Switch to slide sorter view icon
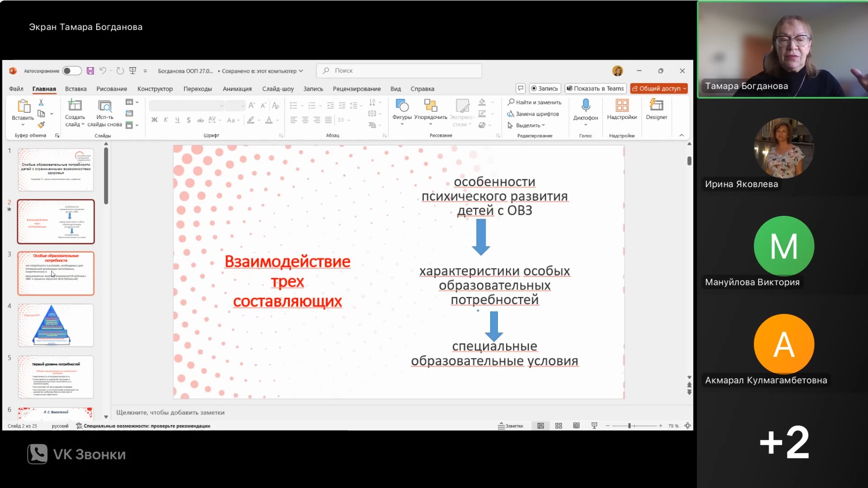 tap(558, 426)
